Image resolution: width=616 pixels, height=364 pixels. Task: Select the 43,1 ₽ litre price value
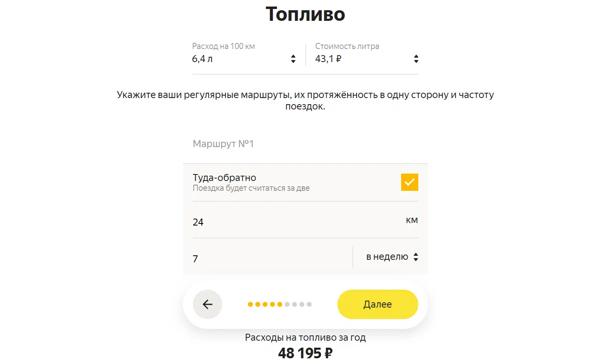(x=328, y=59)
